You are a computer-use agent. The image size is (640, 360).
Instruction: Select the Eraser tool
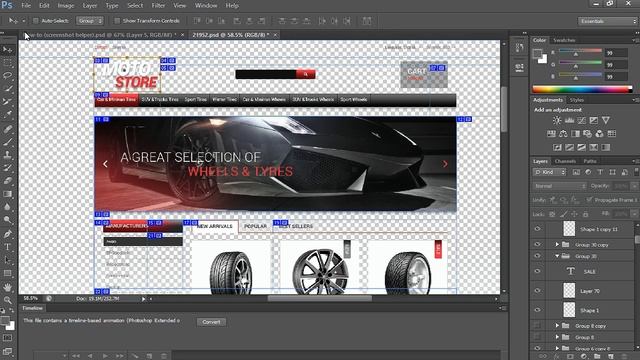click(7, 181)
